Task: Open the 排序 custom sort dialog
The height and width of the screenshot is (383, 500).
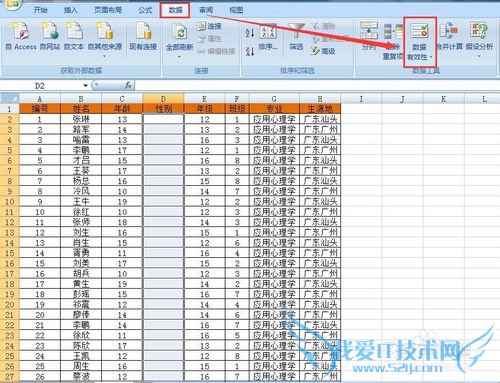Action: (268, 37)
